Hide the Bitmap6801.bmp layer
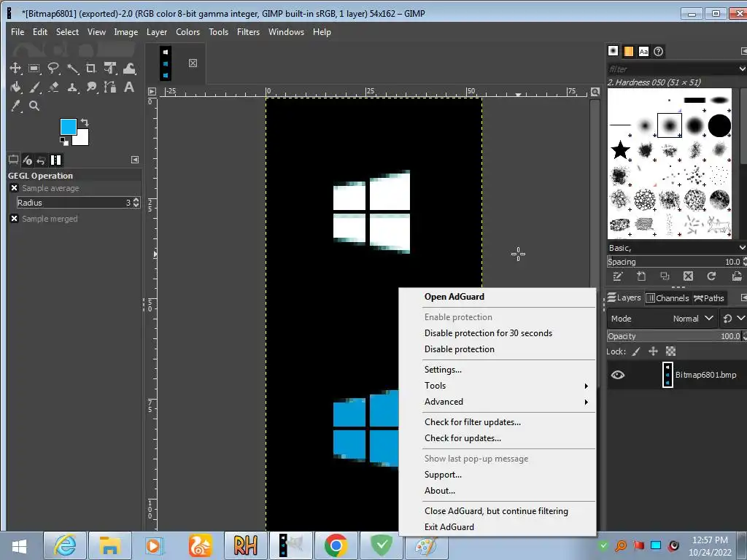 618,375
